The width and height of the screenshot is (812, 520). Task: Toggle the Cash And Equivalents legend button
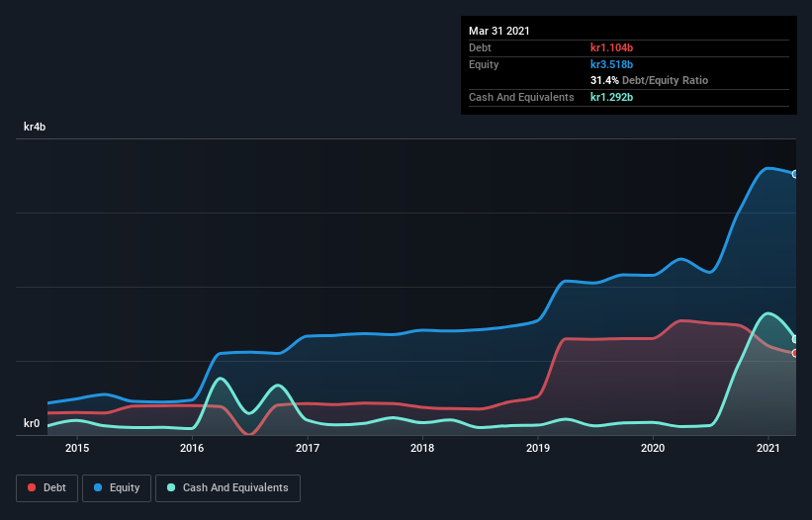(x=227, y=488)
